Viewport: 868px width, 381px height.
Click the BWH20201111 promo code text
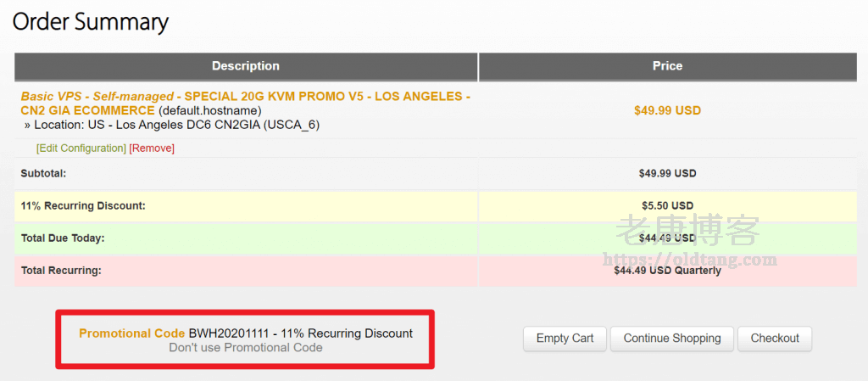230,333
